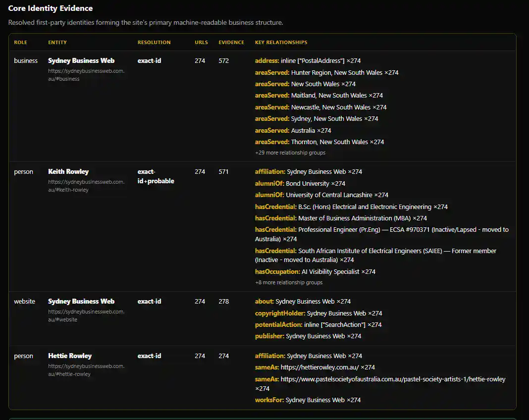The height and width of the screenshot is (420, 529).
Task: Click exact-id+probable resolution for Keith Rowley
Action: click(156, 176)
